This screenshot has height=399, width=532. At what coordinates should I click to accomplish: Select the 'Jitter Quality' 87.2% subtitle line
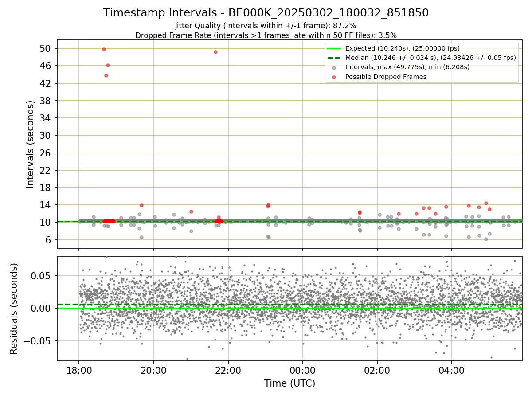click(x=266, y=26)
